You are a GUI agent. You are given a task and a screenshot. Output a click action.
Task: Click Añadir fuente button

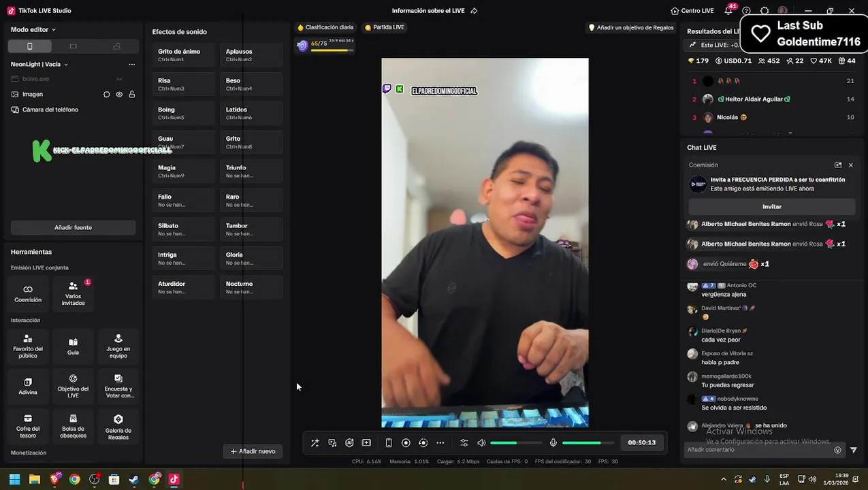click(x=73, y=227)
